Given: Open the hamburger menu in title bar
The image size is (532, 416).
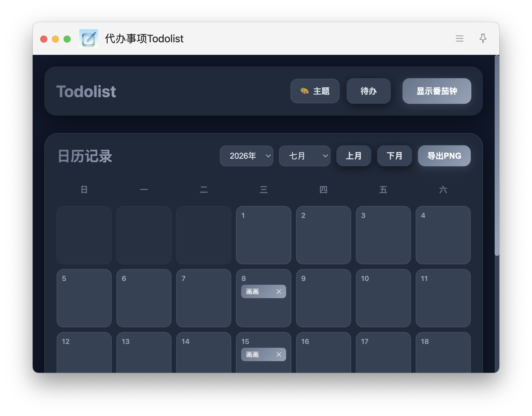Looking at the screenshot, I should [x=459, y=39].
